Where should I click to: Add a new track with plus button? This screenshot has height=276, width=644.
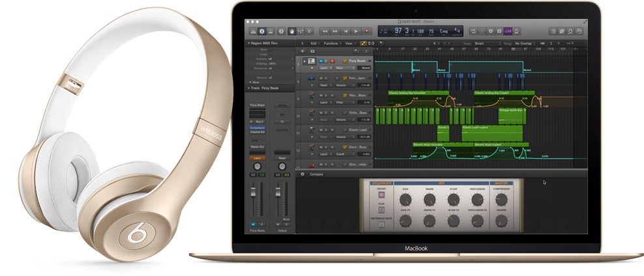(302, 51)
